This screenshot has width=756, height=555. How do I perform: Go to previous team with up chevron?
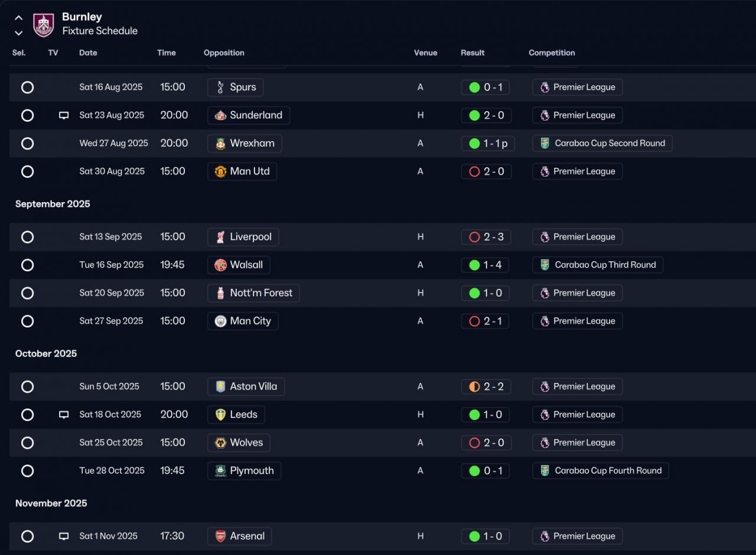(18, 18)
